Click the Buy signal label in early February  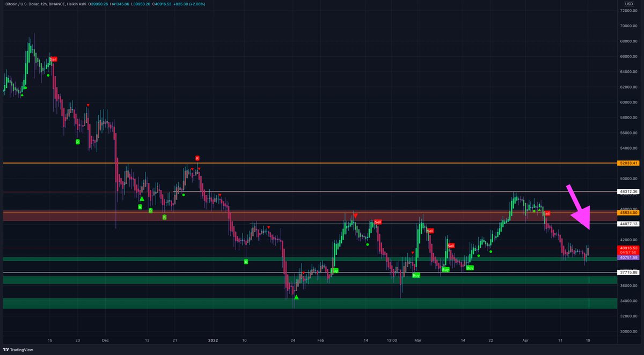[x=334, y=271]
